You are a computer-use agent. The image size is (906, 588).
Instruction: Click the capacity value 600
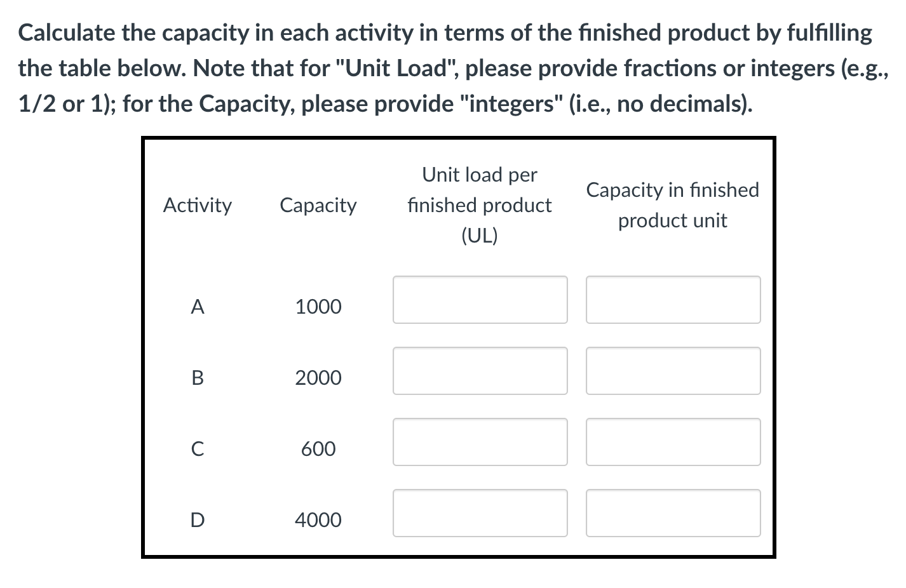tap(318, 448)
